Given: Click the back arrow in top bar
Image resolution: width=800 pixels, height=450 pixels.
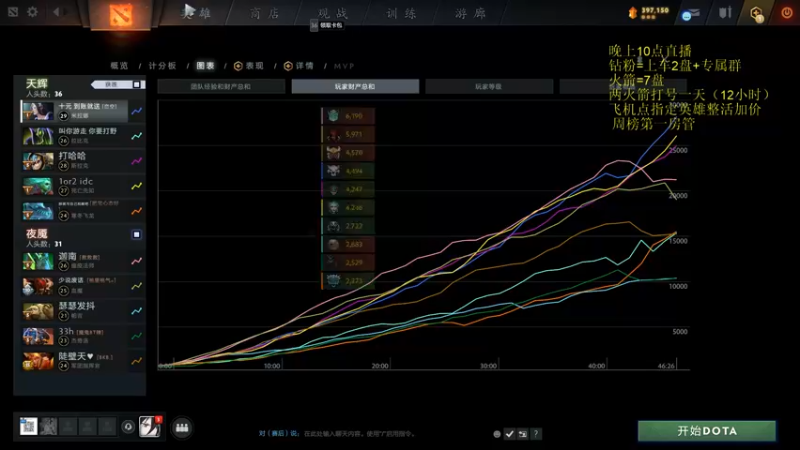Looking at the screenshot, I should tap(56, 11).
